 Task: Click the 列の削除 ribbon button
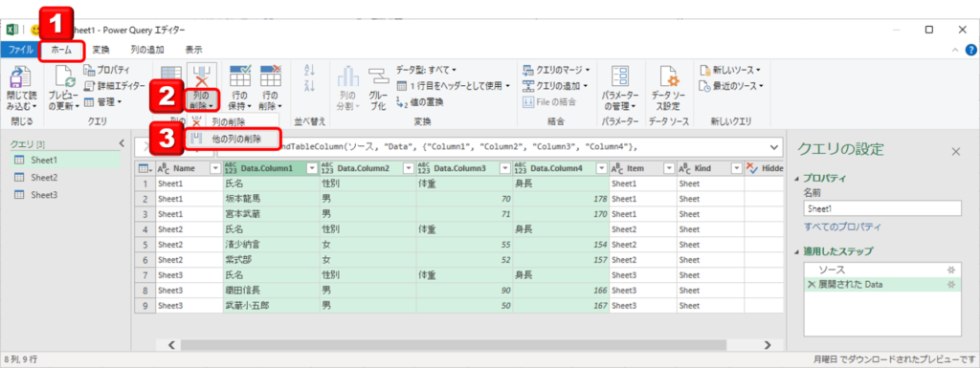pyautogui.click(x=201, y=87)
